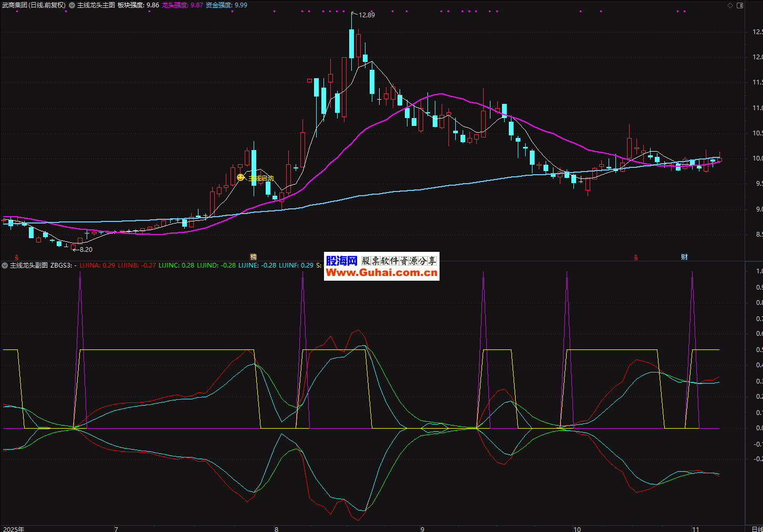Viewport: 763px width, 532px height.
Task: Select the 龙头强度 9.87 magenta legend label
Action: coord(182,5)
